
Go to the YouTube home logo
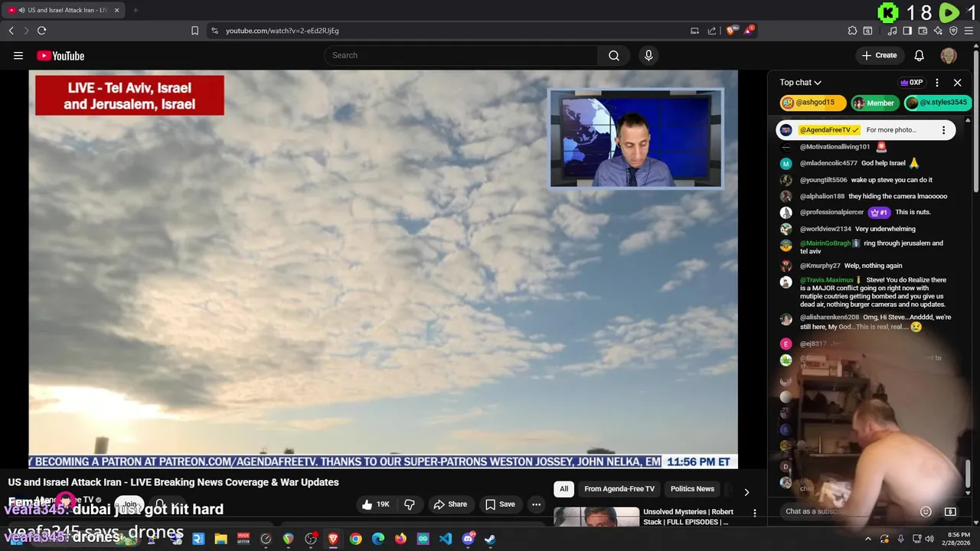(x=60, y=55)
